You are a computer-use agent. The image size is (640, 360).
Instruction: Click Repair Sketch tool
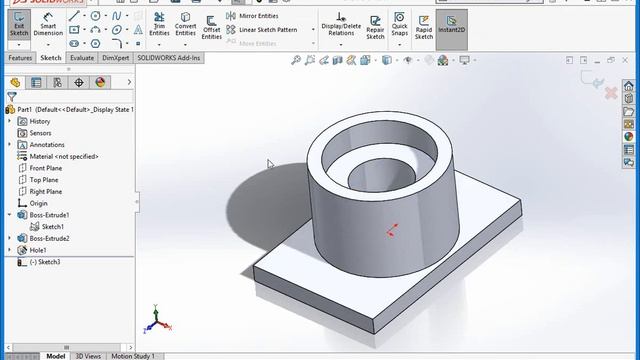(x=375, y=27)
